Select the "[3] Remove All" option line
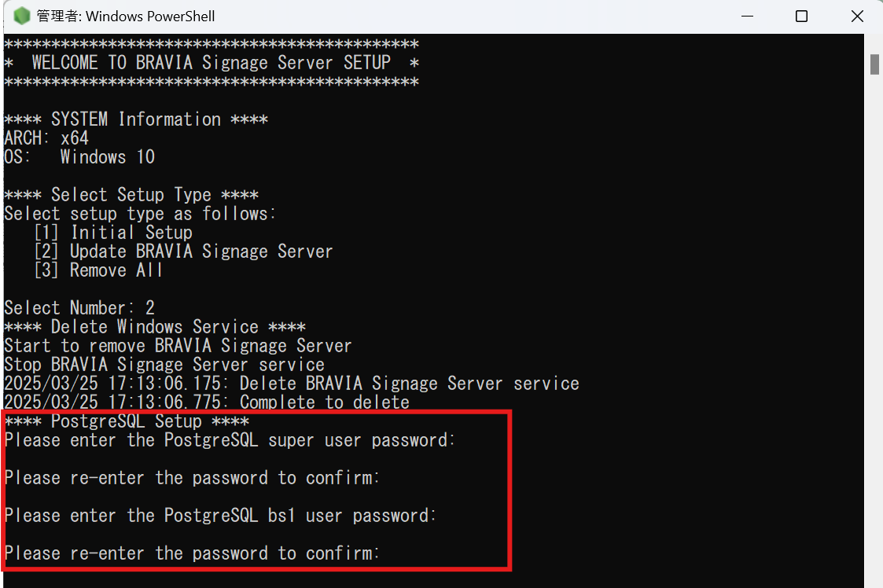This screenshot has width=883, height=588. coord(98,270)
